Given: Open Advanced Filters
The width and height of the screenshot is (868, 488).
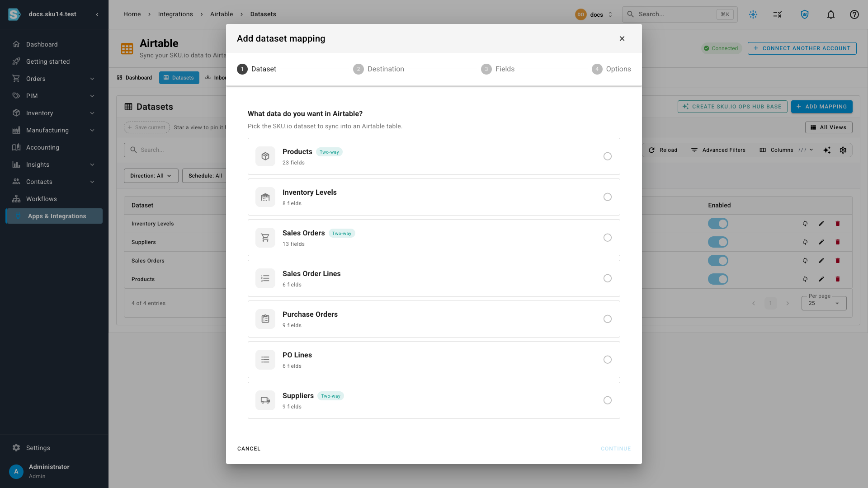Looking at the screenshot, I should 719,150.
